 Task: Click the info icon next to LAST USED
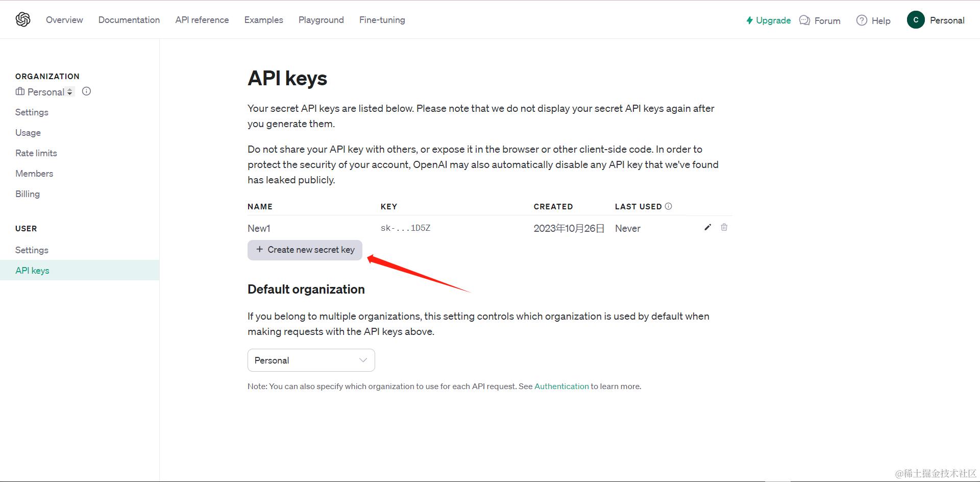click(669, 206)
